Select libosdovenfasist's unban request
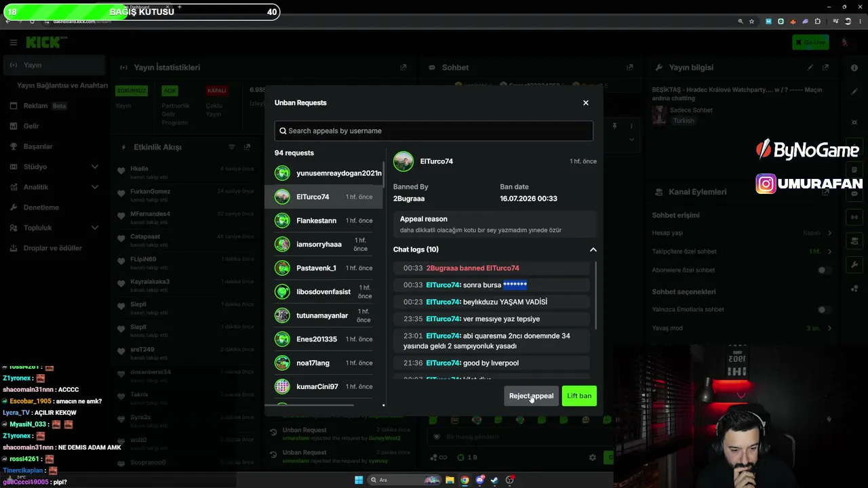 click(x=323, y=291)
